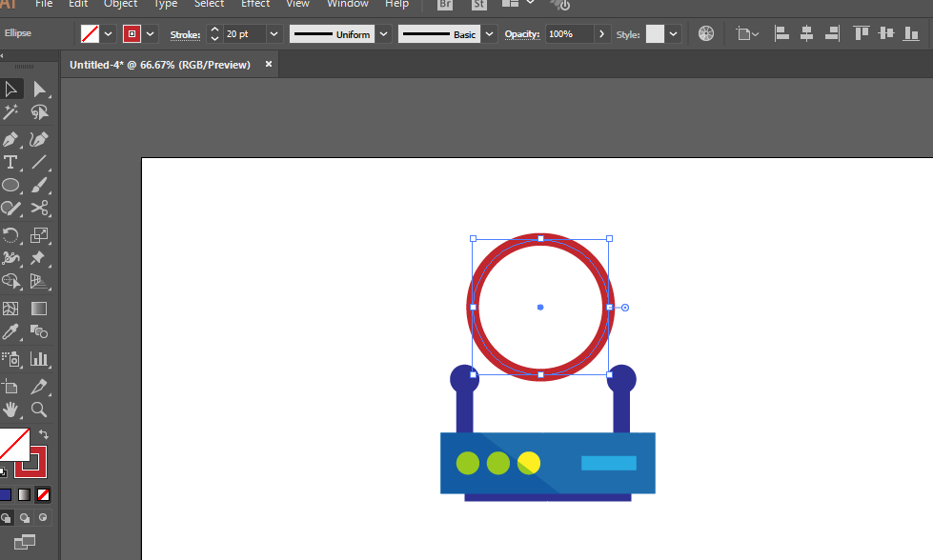The image size is (933, 560).
Task: Click the Rotate tool
Action: point(10,234)
